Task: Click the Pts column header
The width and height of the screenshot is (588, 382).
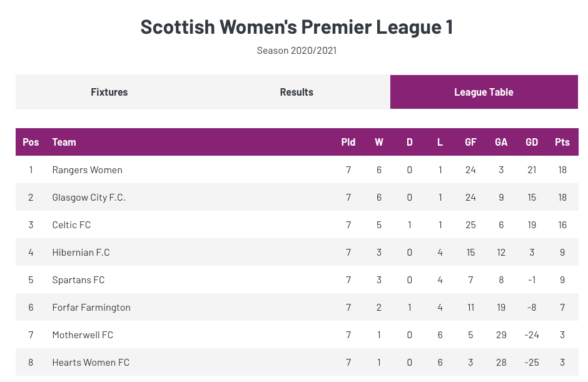Action: (x=562, y=142)
